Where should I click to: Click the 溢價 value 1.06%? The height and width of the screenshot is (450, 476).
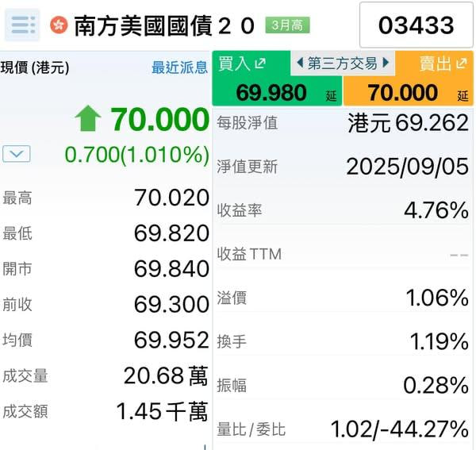pos(437,298)
